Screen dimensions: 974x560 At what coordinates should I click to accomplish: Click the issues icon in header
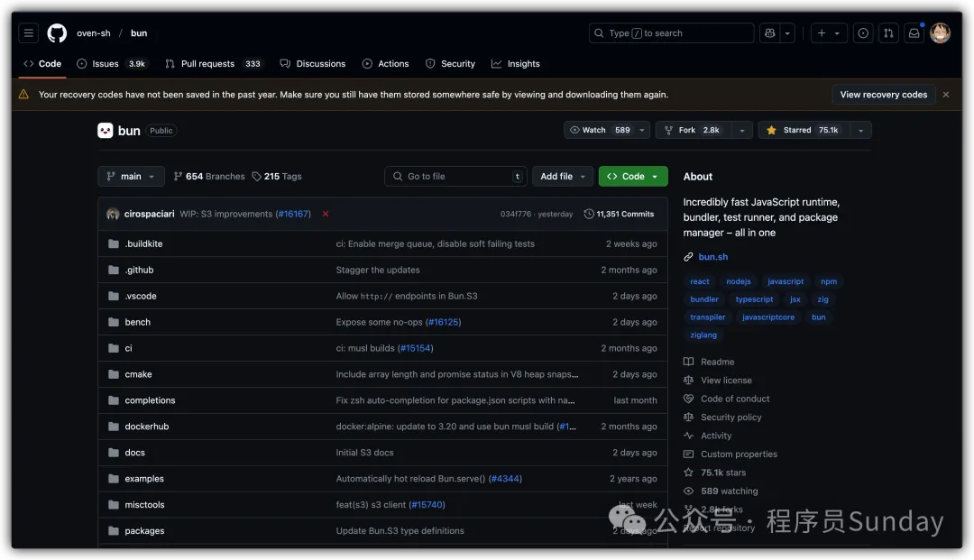[863, 33]
